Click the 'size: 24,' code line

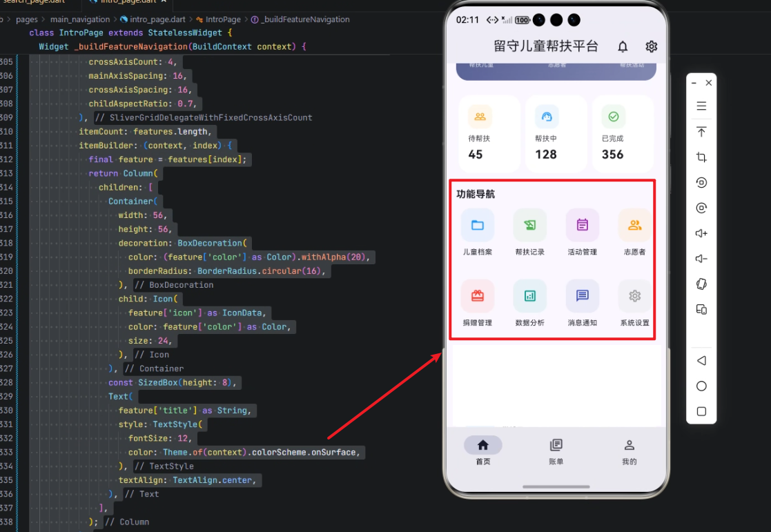[x=150, y=341]
